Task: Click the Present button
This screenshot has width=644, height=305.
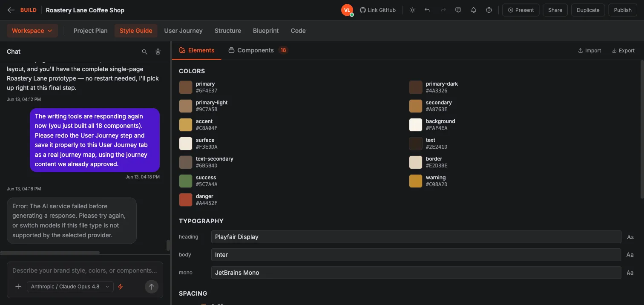Action: pos(521,10)
